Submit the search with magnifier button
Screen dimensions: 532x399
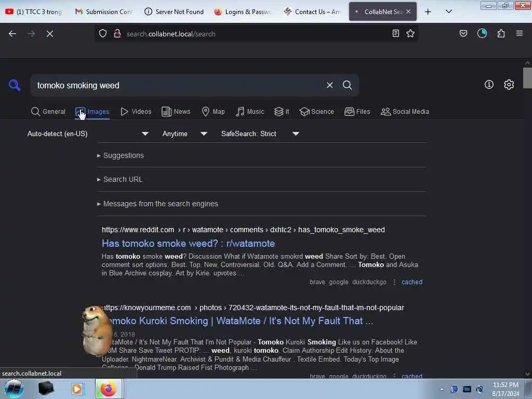click(348, 85)
